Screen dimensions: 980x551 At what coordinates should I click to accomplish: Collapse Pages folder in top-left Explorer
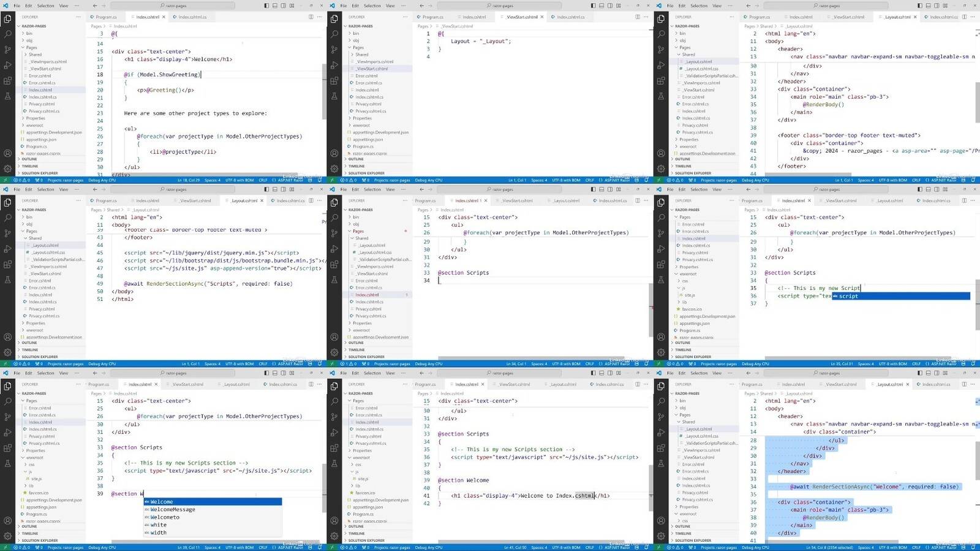[31, 47]
